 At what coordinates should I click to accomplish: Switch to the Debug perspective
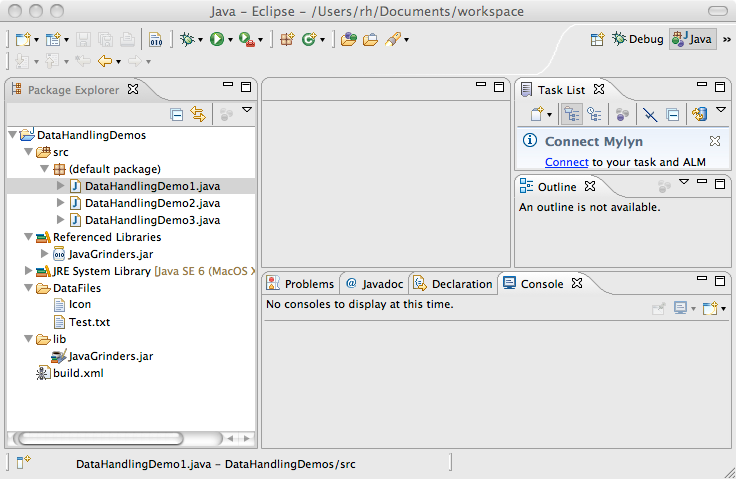tap(638, 39)
